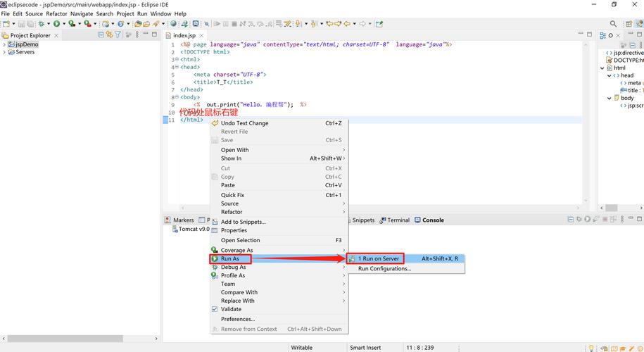Toggle fold marker on html line 3

coord(177,60)
